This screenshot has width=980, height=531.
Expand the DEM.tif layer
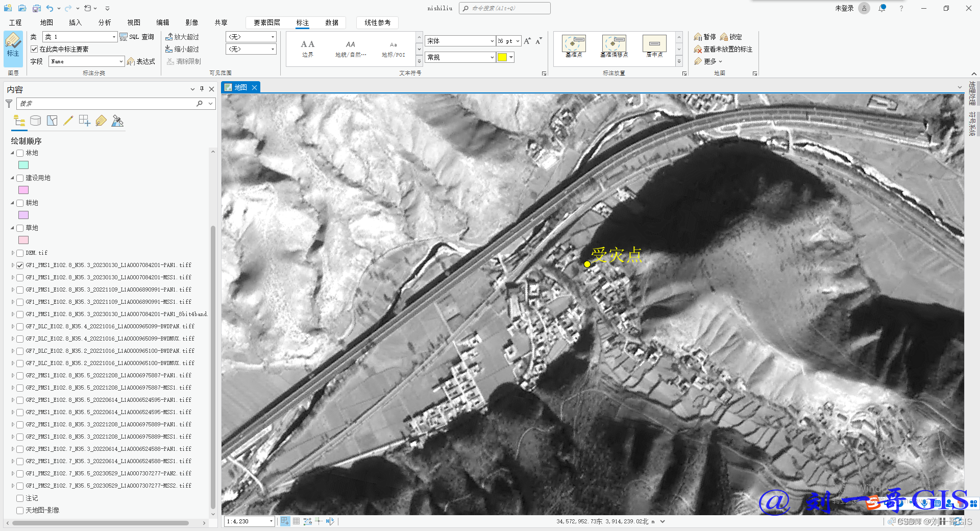click(13, 253)
